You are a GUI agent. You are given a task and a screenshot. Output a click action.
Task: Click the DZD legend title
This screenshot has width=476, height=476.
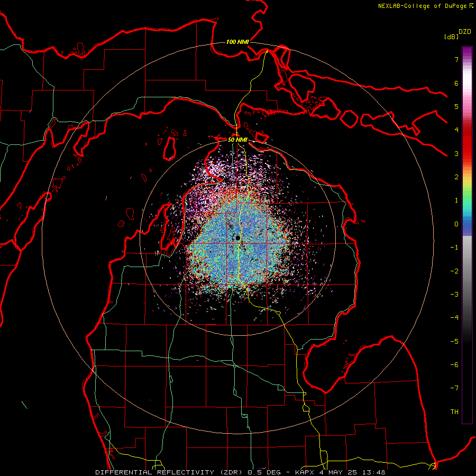pos(465,32)
